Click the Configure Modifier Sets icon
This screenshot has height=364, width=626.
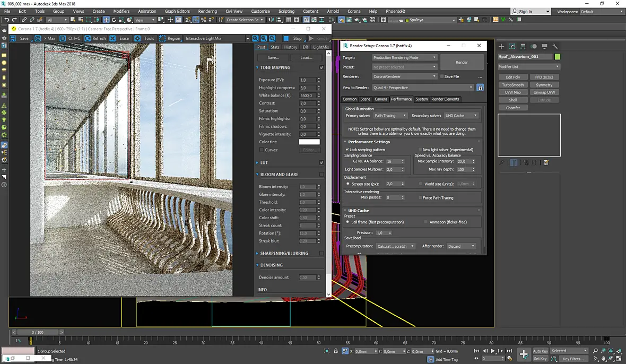546,162
